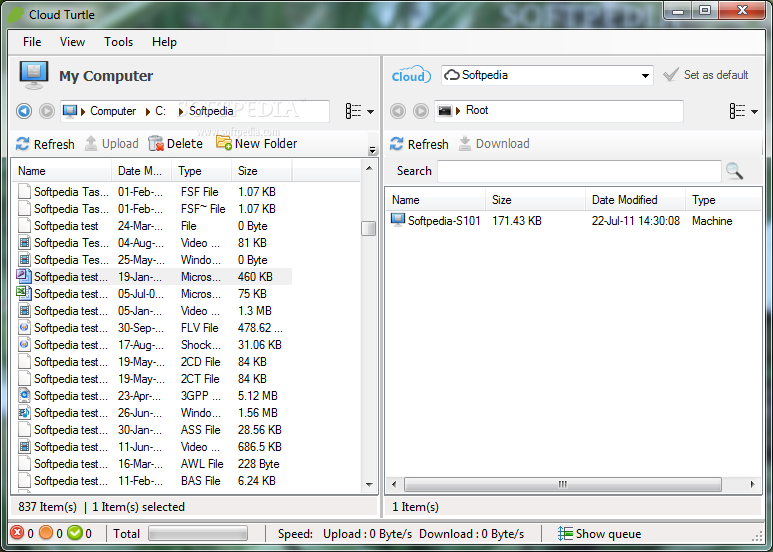The image size is (773, 552).
Task: Open the File menu
Action: 32,42
